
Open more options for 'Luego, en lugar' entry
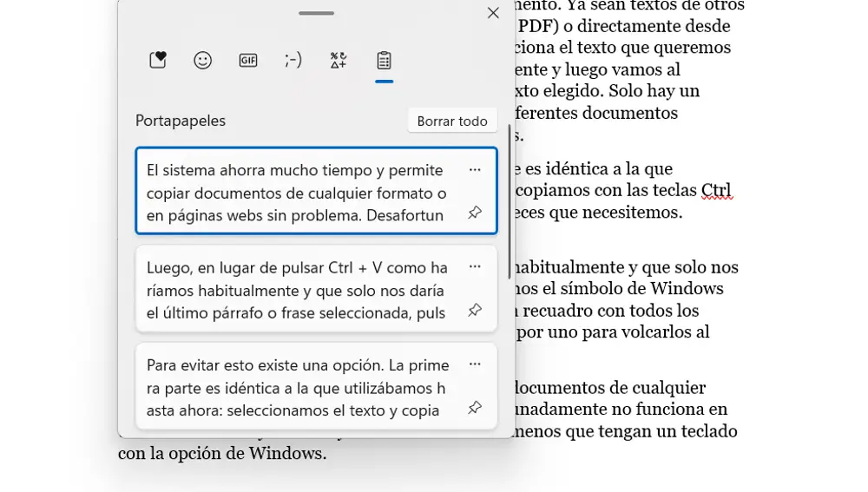tap(475, 266)
